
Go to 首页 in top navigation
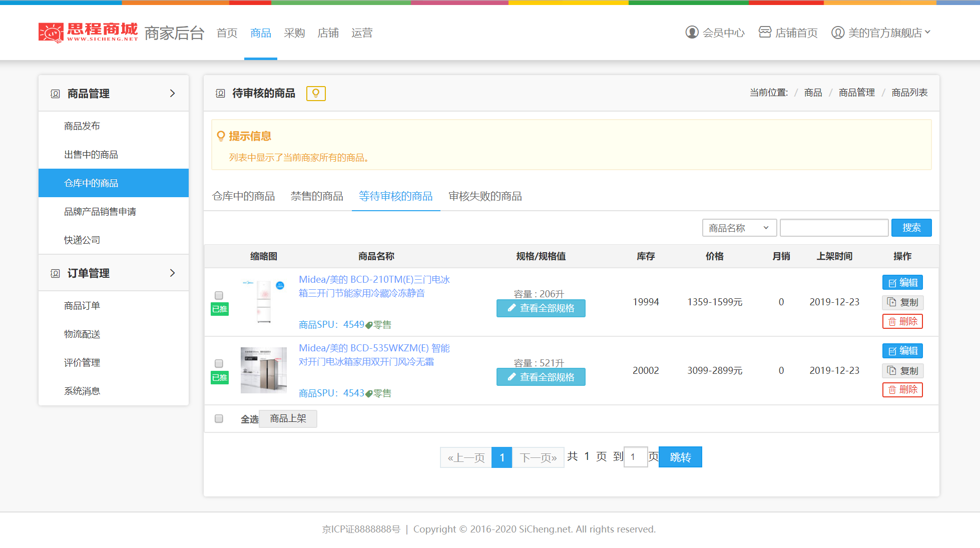click(227, 33)
